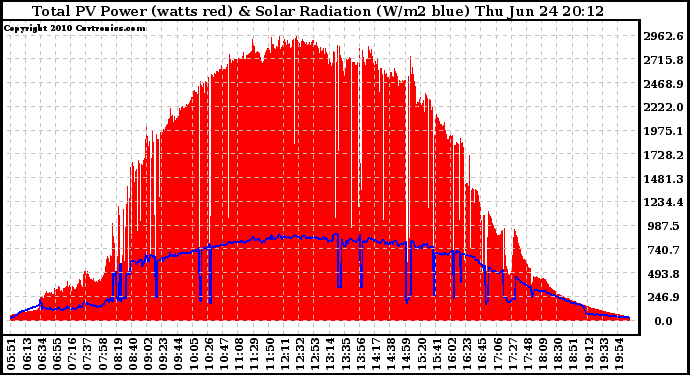
Task: Click the 493.8 y-axis label
Action: pyautogui.click(x=664, y=274)
